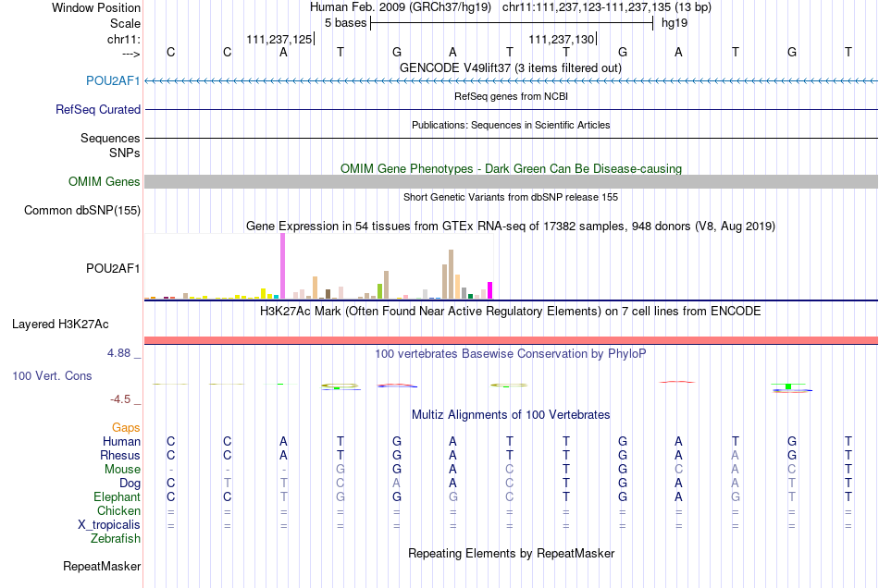
Task: Select the Rhesus alignment row label
Action: 120,455
